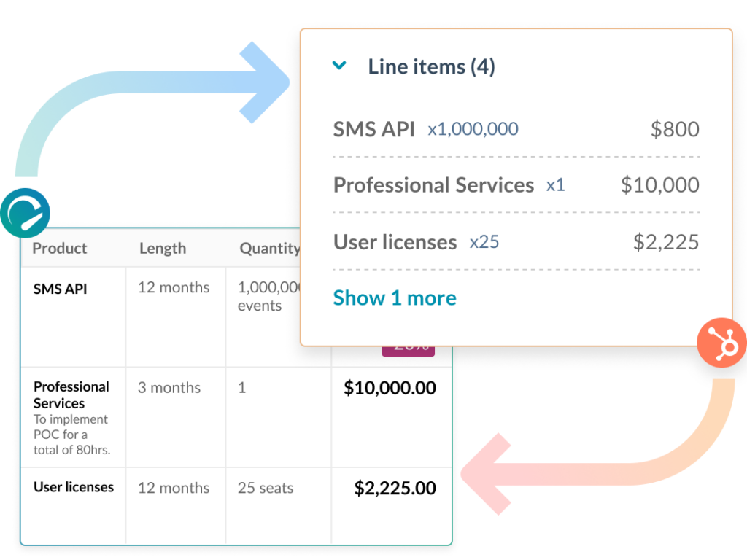Viewport: 747px width, 560px height.
Task: Click the Length column header
Action: [163, 249]
